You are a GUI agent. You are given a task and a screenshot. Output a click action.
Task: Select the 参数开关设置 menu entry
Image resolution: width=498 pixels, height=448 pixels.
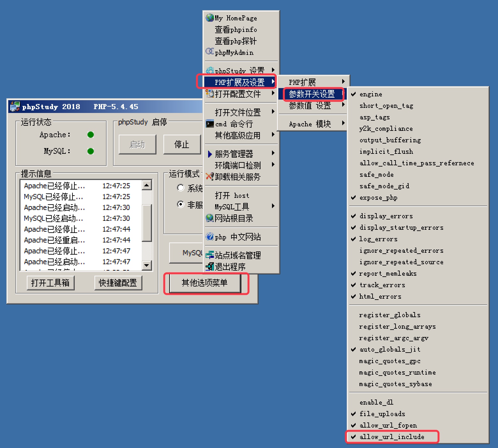313,94
